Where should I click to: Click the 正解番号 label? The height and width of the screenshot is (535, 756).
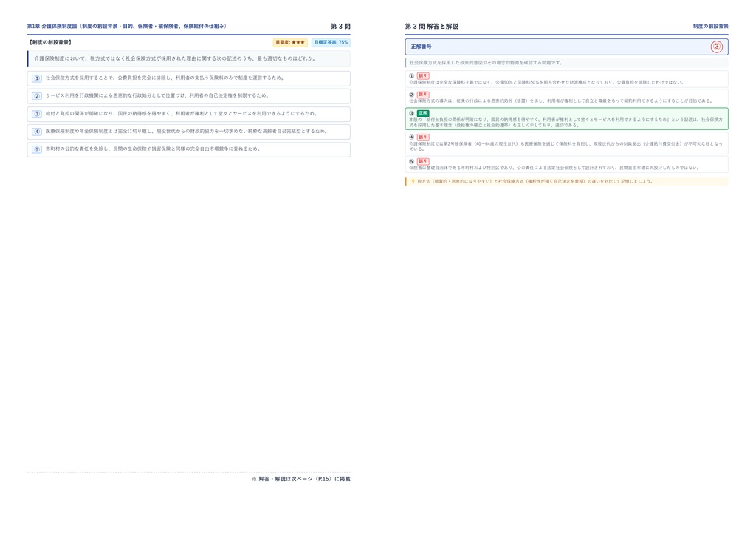(x=422, y=47)
